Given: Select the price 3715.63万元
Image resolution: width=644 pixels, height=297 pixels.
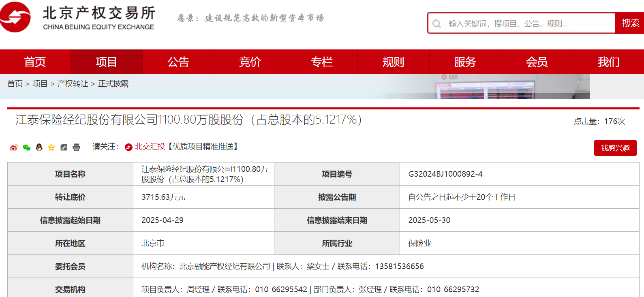Looking at the screenshot, I should click(x=163, y=197).
